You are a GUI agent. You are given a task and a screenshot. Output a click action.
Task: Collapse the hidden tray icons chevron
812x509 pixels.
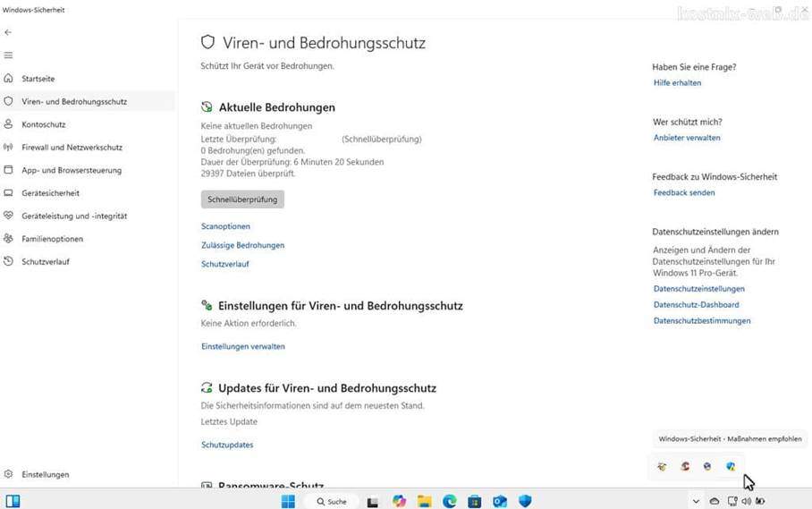(696, 501)
